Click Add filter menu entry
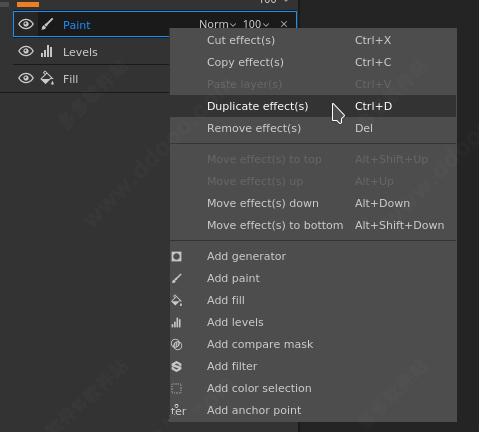The height and width of the screenshot is (432, 479). pyautogui.click(x=313, y=366)
